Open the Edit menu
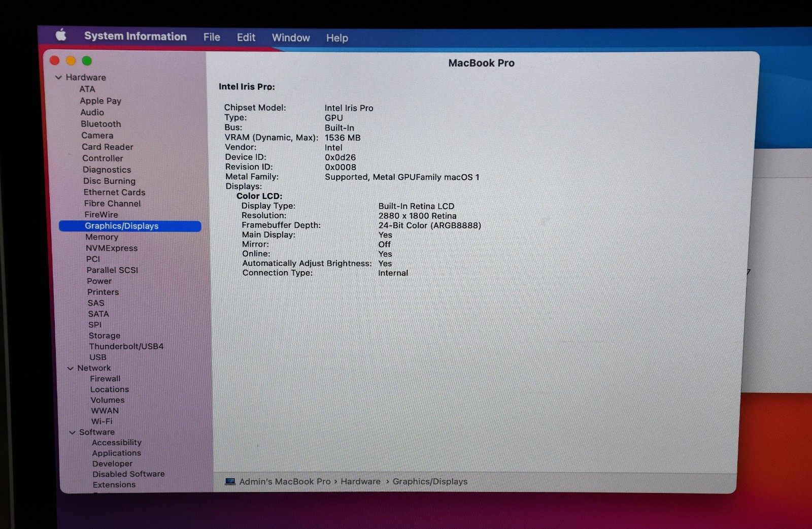Image resolution: width=812 pixels, height=529 pixels. (246, 38)
